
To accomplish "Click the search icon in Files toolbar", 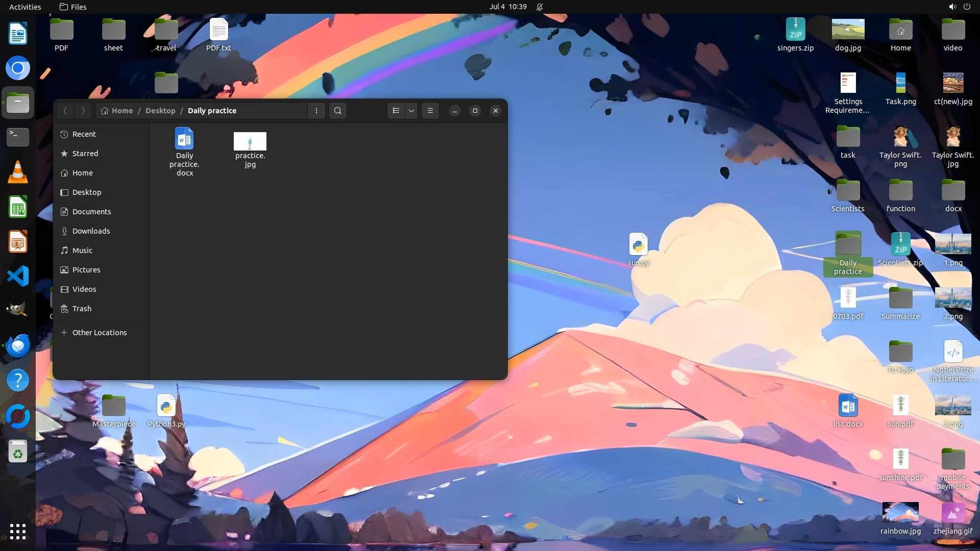I will tap(337, 111).
